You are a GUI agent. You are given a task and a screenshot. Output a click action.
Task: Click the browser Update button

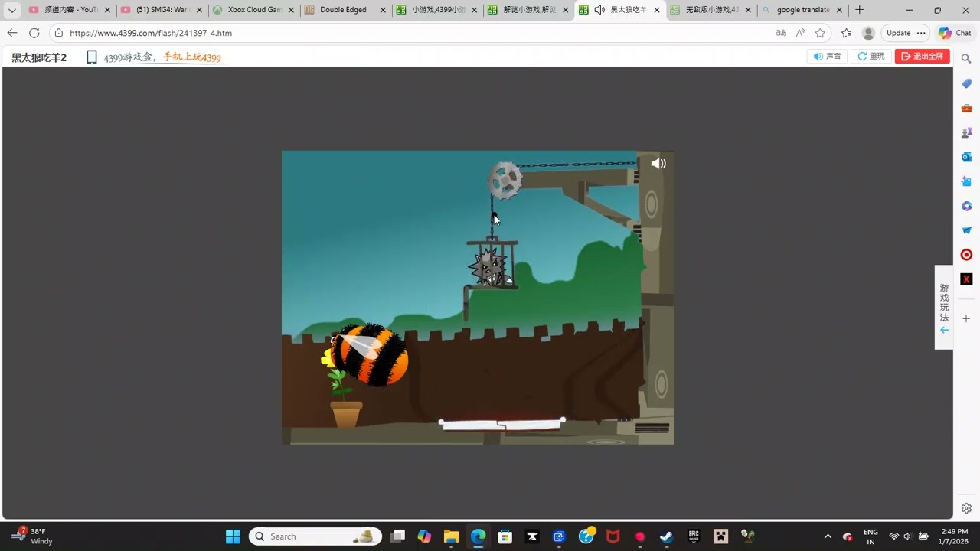click(906, 33)
